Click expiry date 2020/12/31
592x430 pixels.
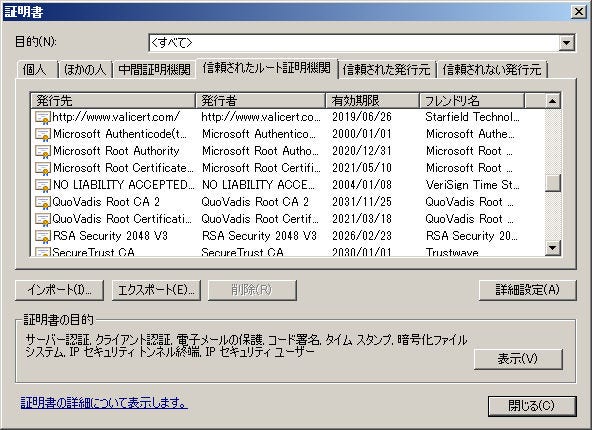[362, 151]
